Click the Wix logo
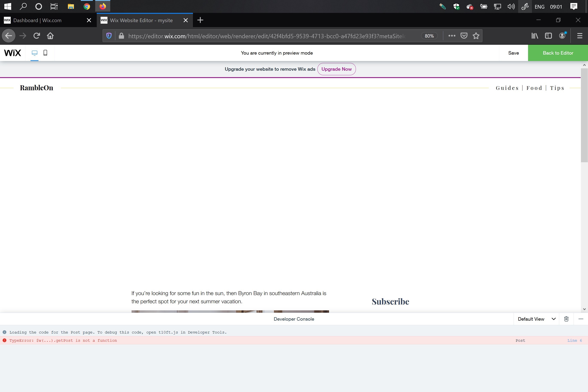Screen dimensions: 588x392 [12, 53]
